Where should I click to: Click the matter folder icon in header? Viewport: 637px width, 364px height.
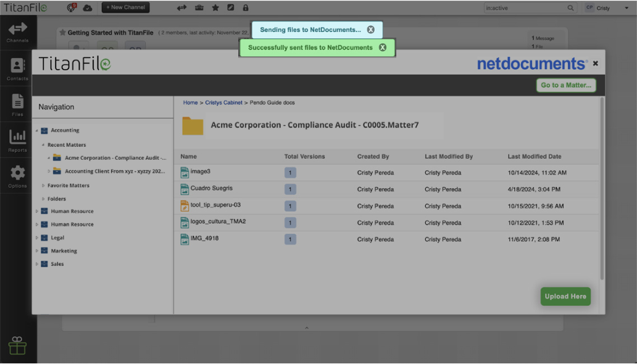pos(193,126)
